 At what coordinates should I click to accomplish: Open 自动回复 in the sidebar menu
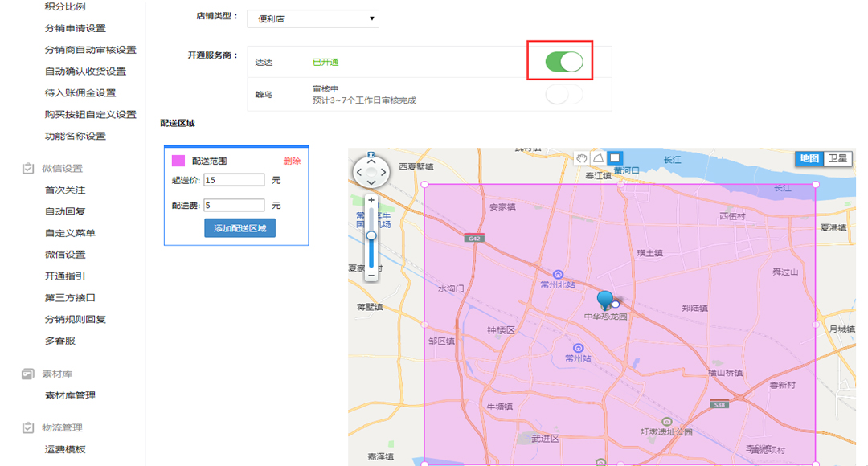(x=65, y=211)
